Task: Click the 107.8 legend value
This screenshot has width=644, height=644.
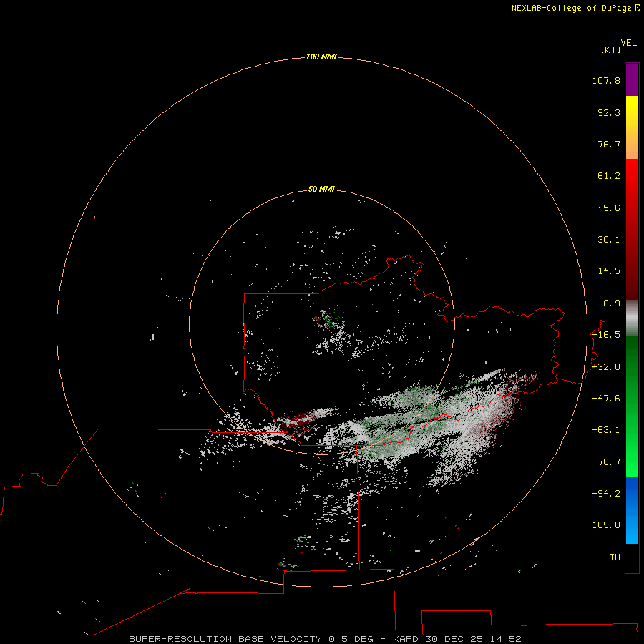Action: [x=606, y=80]
